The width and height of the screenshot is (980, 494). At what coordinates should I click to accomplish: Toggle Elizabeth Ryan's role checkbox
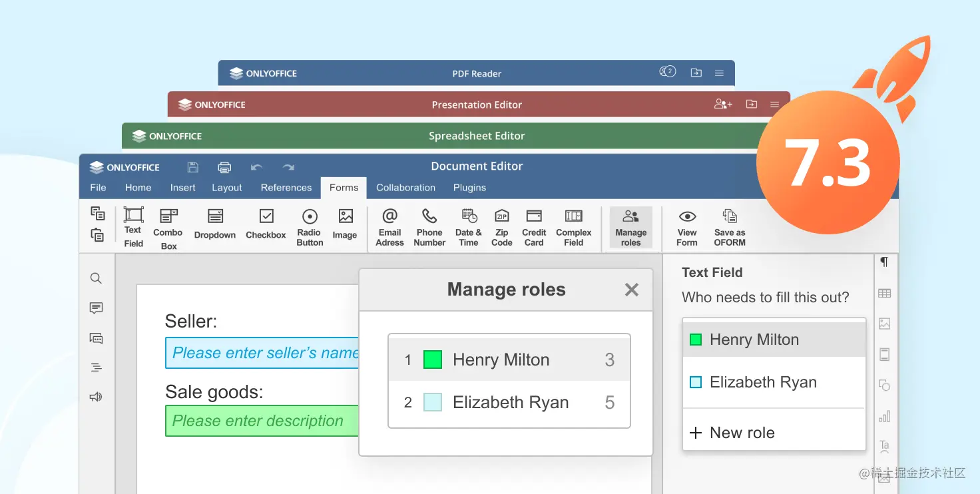696,381
